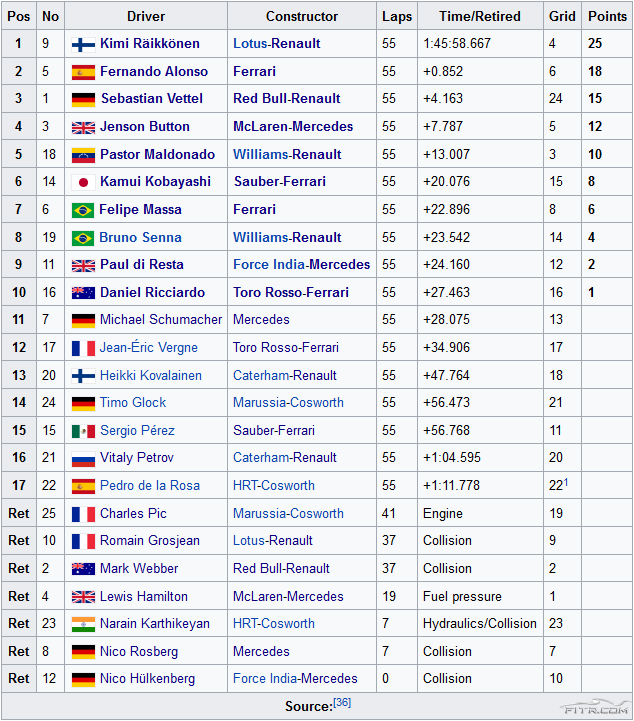Open the Michael Schumacher driver link

click(160, 320)
